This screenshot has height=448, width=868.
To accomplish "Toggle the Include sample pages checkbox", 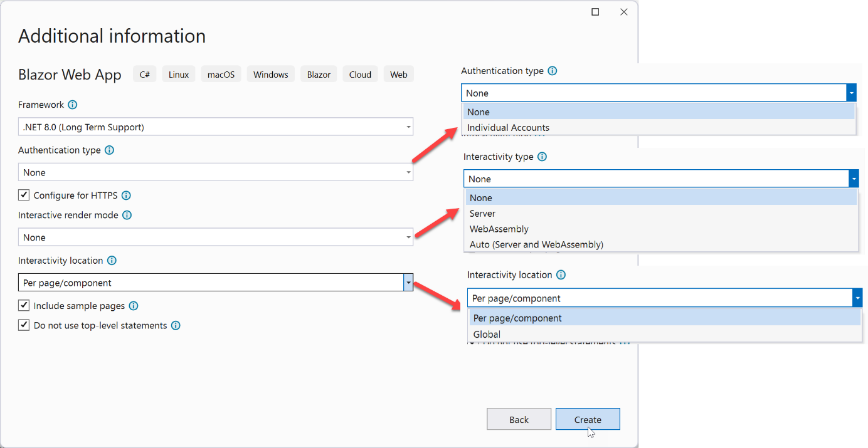I will 24,306.
